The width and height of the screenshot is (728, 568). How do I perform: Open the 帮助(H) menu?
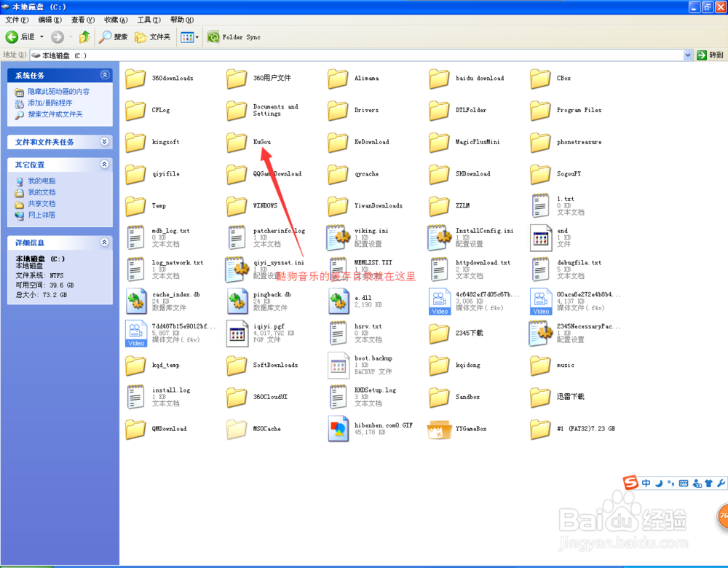(181, 20)
